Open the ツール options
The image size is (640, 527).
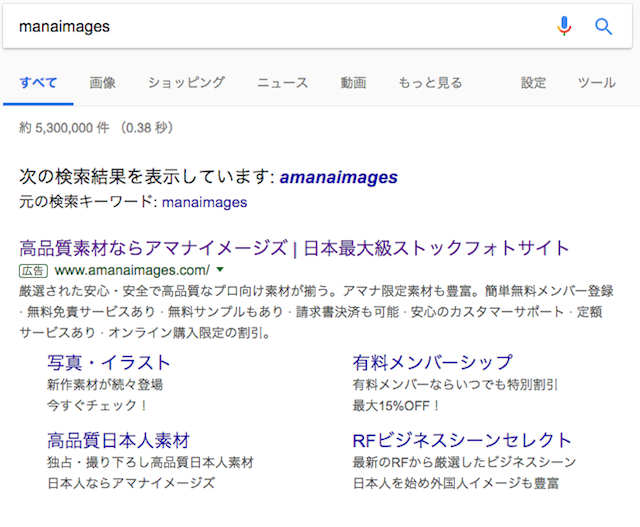tap(597, 83)
